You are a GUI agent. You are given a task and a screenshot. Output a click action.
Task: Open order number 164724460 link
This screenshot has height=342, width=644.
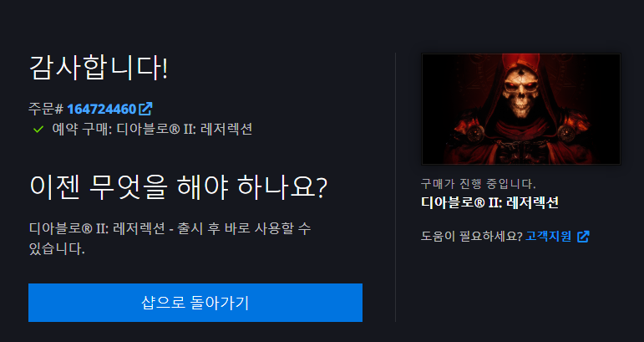click(x=101, y=109)
